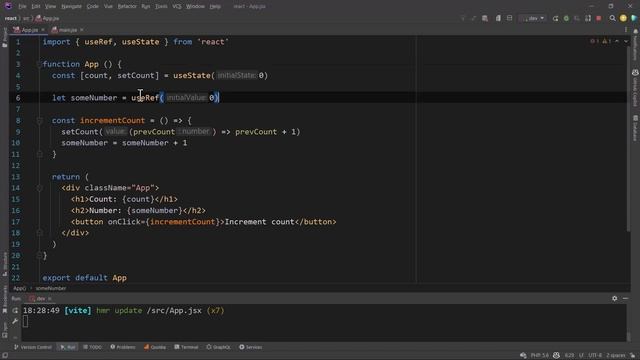This screenshot has width=640, height=360.
Task: Click the 2 spaces indent setting
Action: coord(616,355)
